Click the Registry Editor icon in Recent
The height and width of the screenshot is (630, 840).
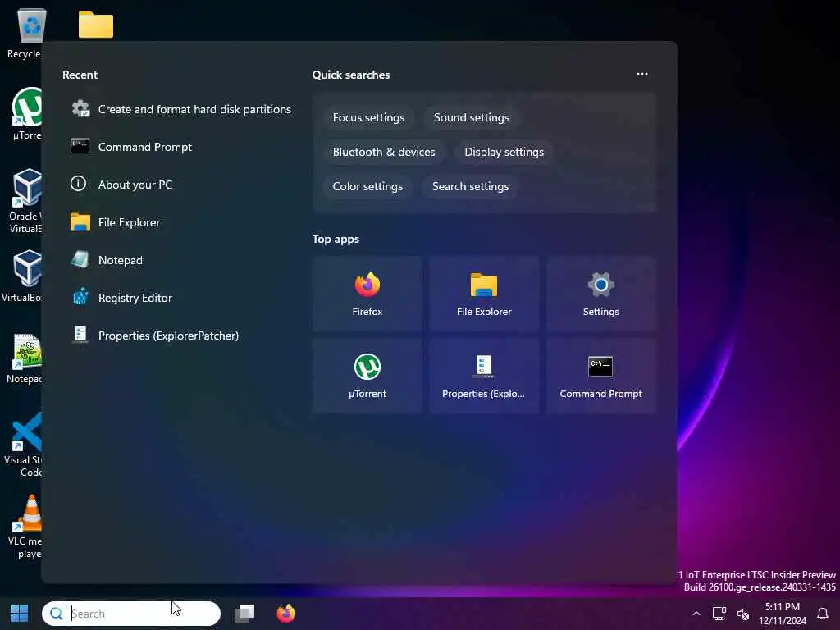[80, 296]
